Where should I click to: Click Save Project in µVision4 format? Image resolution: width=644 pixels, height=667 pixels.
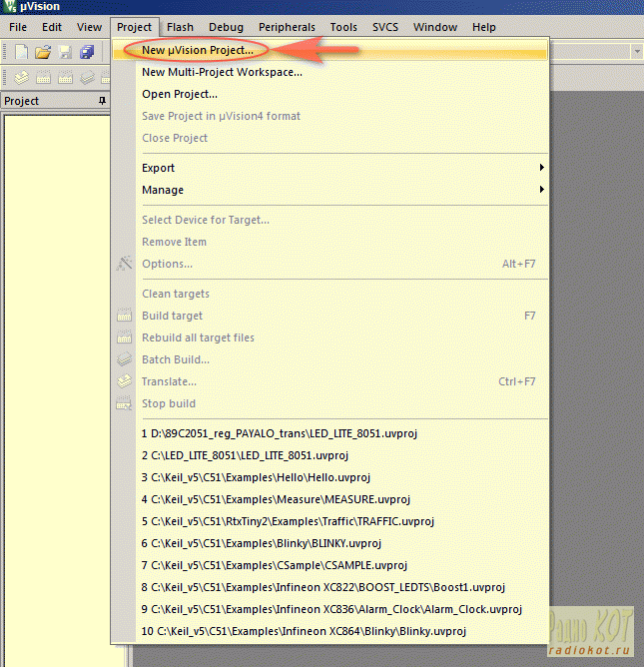coord(329,116)
